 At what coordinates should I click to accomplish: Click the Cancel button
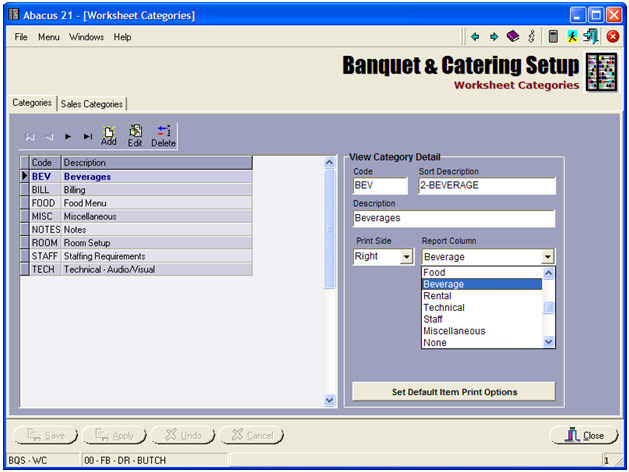(x=252, y=435)
